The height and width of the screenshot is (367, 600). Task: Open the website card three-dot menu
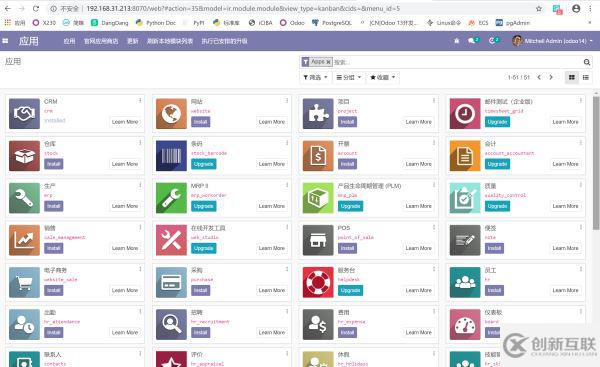click(287, 100)
